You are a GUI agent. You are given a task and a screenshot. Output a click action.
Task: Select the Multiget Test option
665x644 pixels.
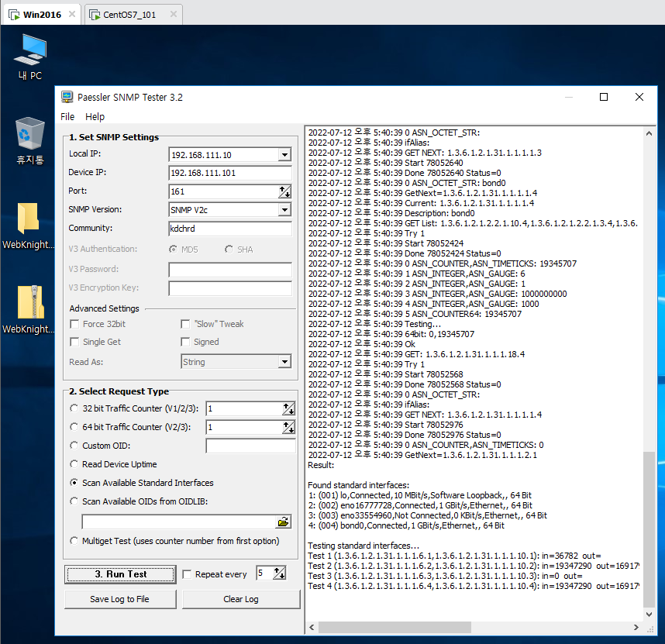74,541
